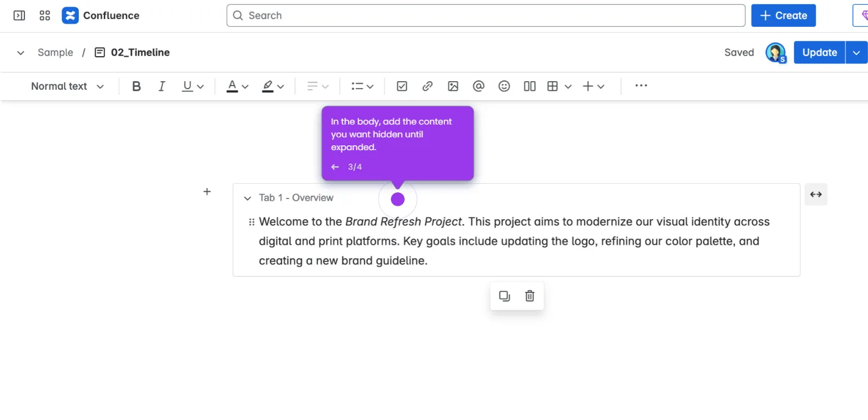Screen dimensions: 868x420
Task: Click the Update button
Action: (819, 52)
